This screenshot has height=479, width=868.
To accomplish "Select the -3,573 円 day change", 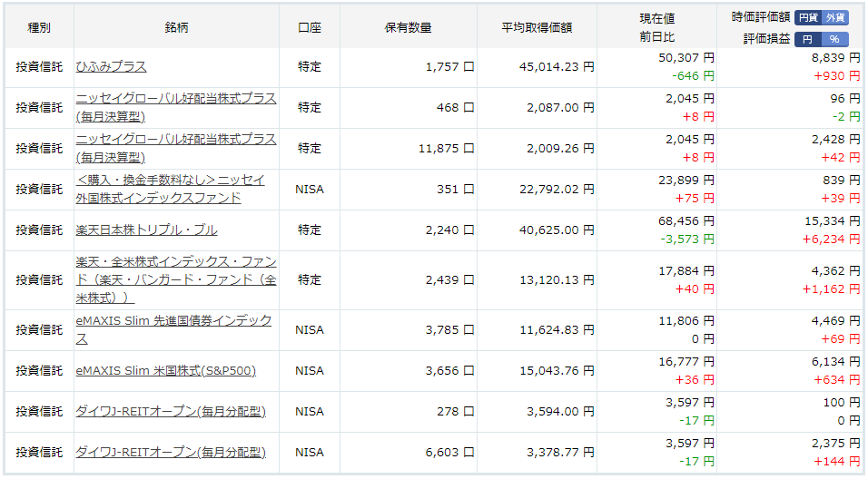I will click(687, 239).
